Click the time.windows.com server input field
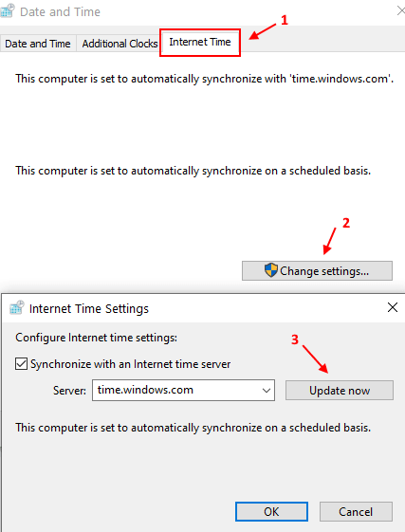Image resolution: width=405 pixels, height=532 pixels. coord(183,390)
